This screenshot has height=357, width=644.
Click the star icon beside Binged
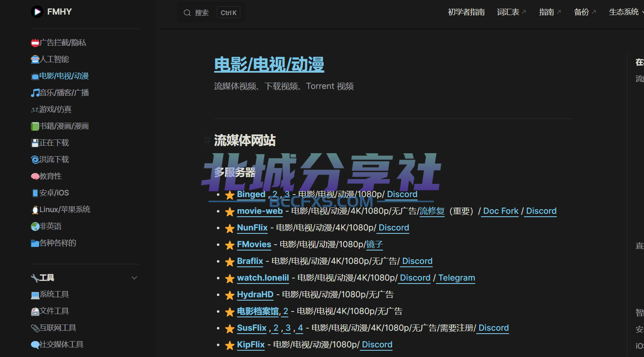[x=229, y=195]
